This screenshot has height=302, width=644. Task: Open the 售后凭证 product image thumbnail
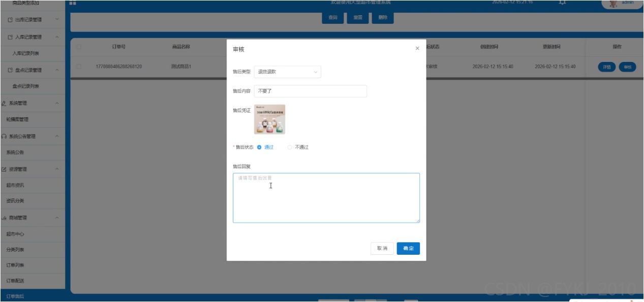point(269,119)
